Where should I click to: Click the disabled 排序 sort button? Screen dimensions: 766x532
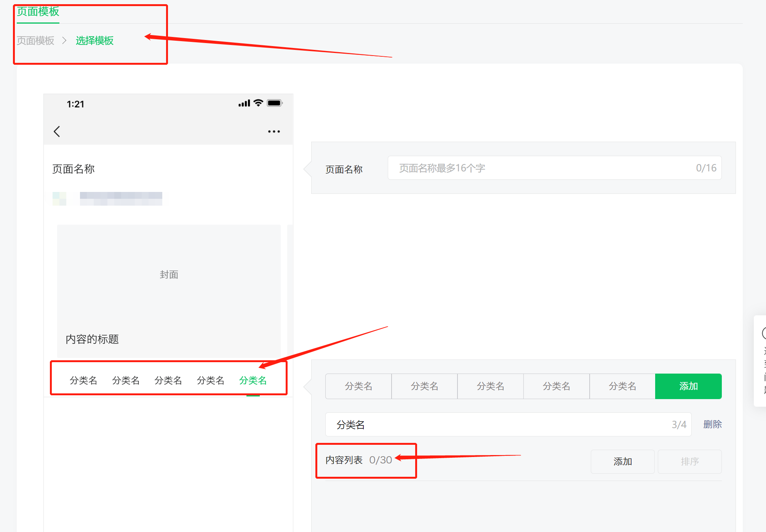click(689, 462)
